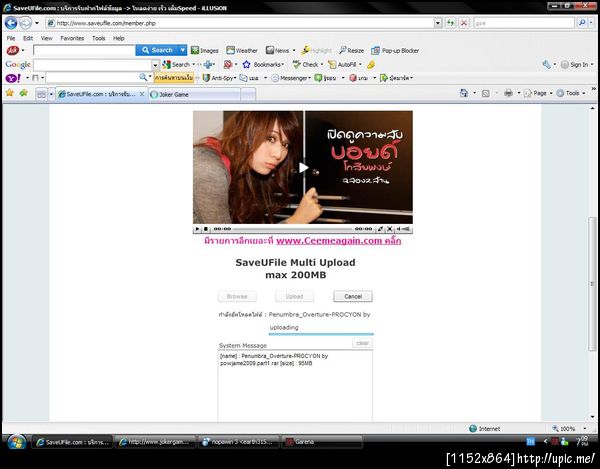Open Google toolbar Bookmarks
Image resolution: width=600 pixels, height=469 pixels.
tap(263, 64)
